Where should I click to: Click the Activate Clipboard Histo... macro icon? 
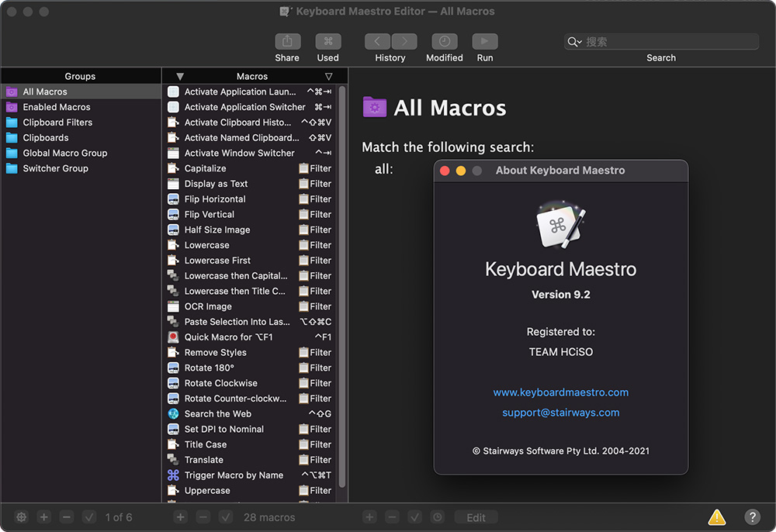(x=173, y=122)
